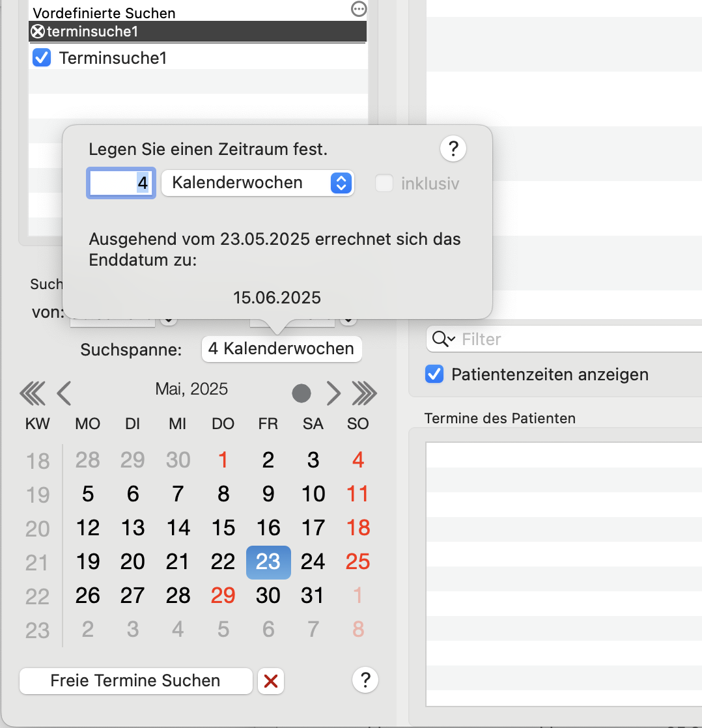Click the Mai, 2025 month label
This screenshot has height=728, width=702.
(x=191, y=389)
